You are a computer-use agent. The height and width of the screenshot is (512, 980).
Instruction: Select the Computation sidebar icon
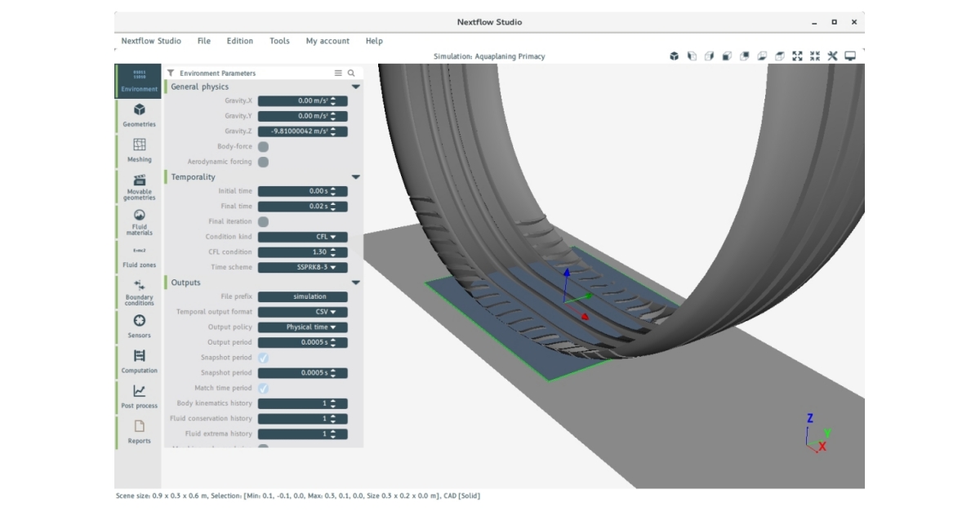[x=138, y=363]
